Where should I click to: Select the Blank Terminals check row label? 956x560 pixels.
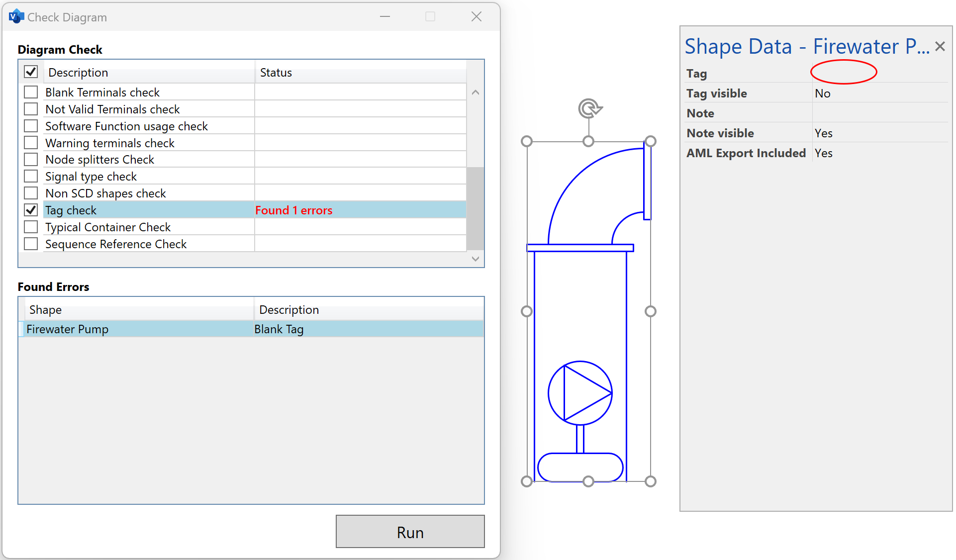(x=102, y=93)
